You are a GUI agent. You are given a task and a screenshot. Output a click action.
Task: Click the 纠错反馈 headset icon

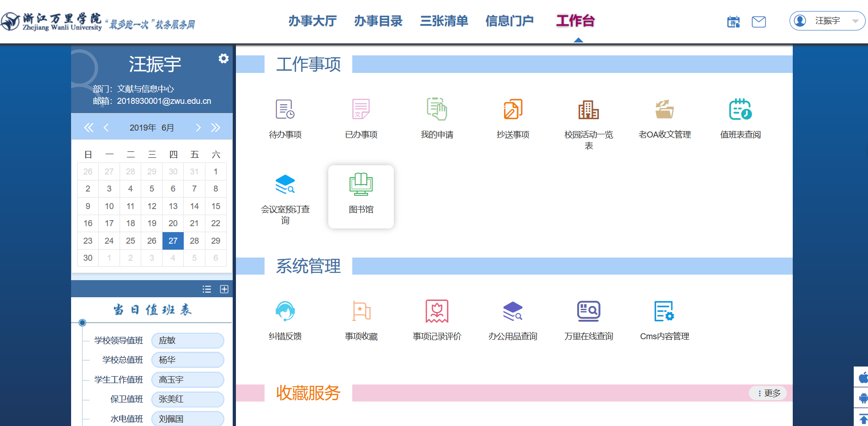(x=285, y=312)
